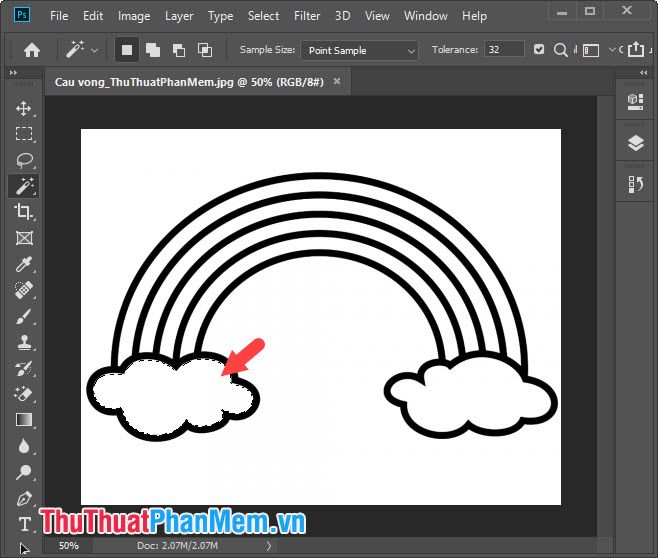Open the Select menu
Screen dimensions: 658x558
(264, 16)
